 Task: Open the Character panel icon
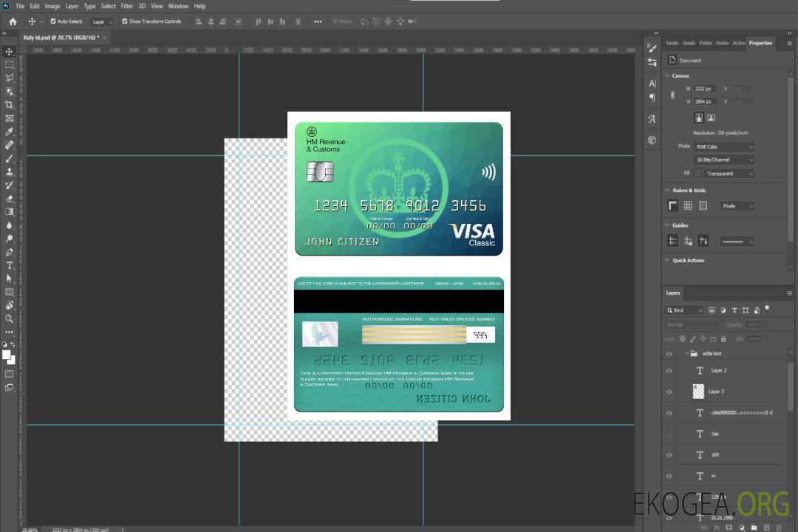click(x=652, y=83)
